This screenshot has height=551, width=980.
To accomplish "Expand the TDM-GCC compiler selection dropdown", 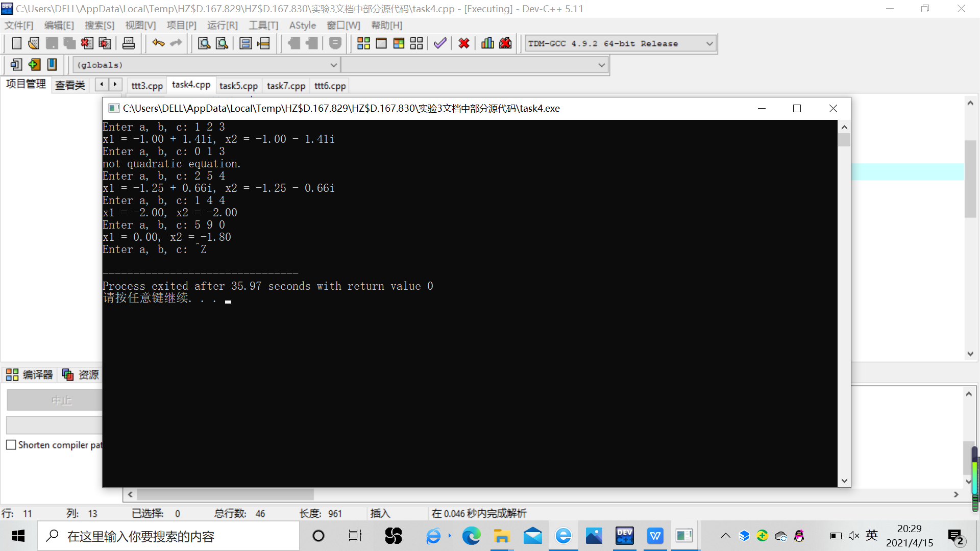I will coord(709,44).
